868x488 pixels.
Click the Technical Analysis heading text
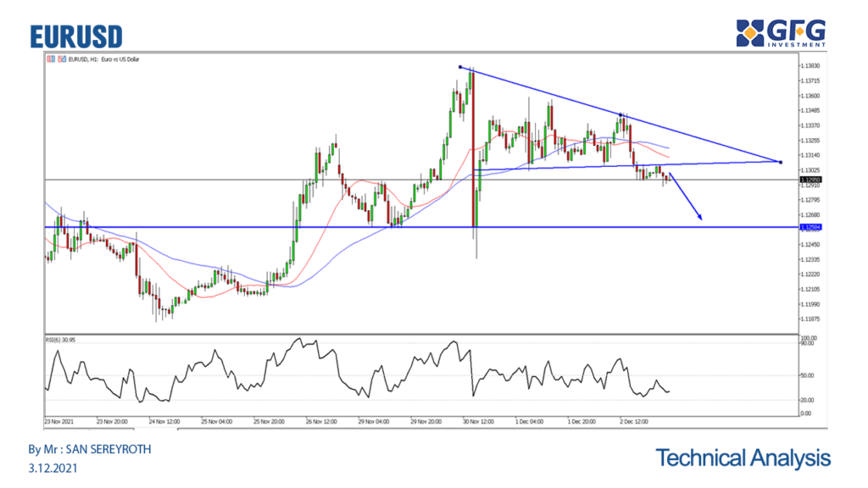[x=743, y=458]
